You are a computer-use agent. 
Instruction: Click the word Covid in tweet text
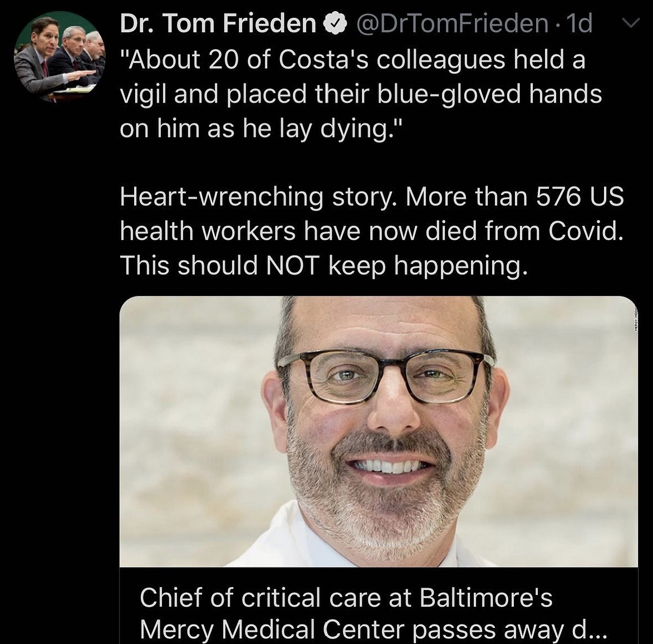click(x=585, y=231)
